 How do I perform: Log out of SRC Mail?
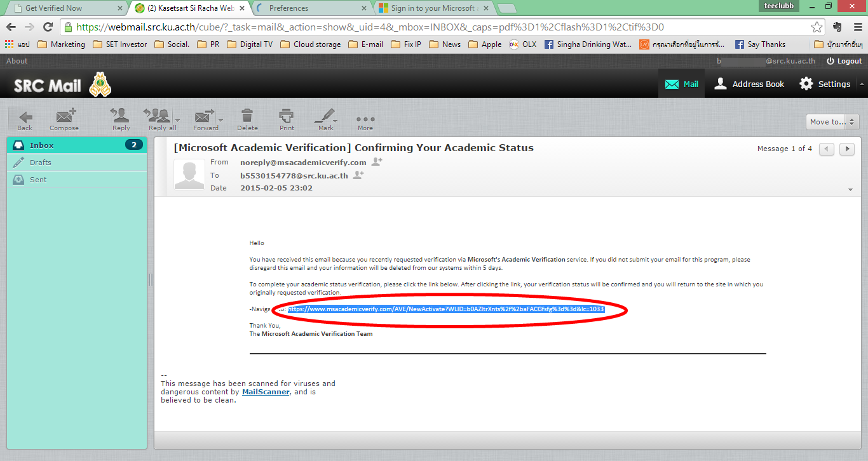[x=844, y=61]
